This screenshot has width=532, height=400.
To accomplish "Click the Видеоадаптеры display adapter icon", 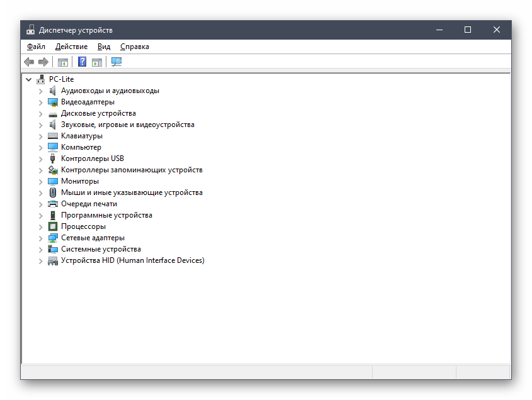I will pos(53,102).
